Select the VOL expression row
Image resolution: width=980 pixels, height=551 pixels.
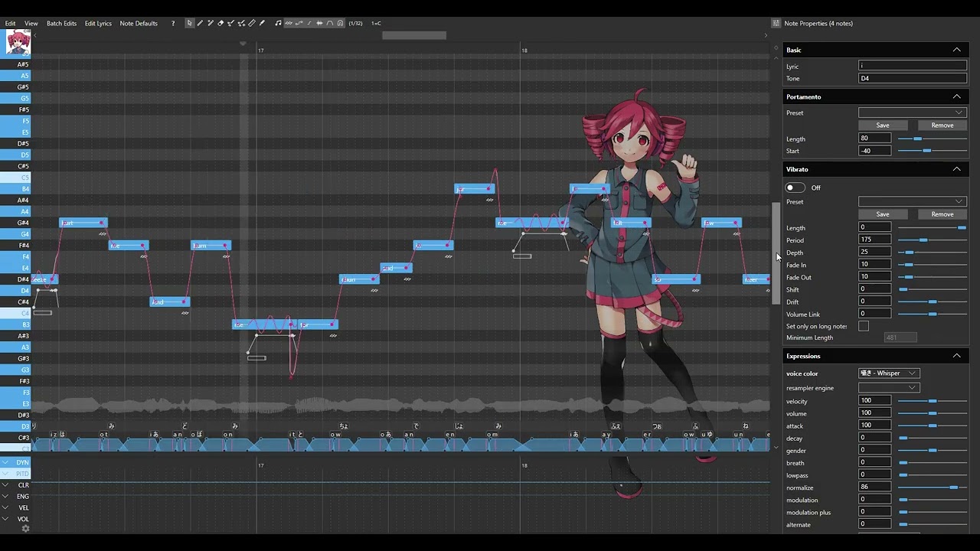pyautogui.click(x=15, y=519)
